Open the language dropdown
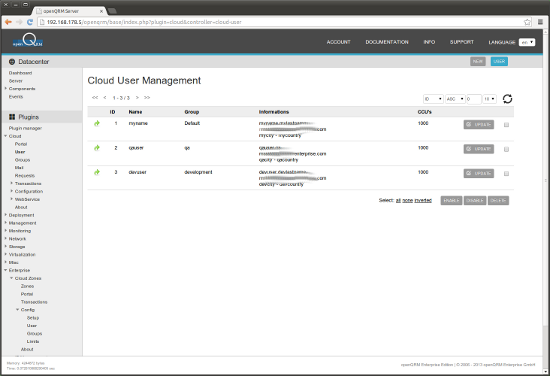 coord(527,42)
